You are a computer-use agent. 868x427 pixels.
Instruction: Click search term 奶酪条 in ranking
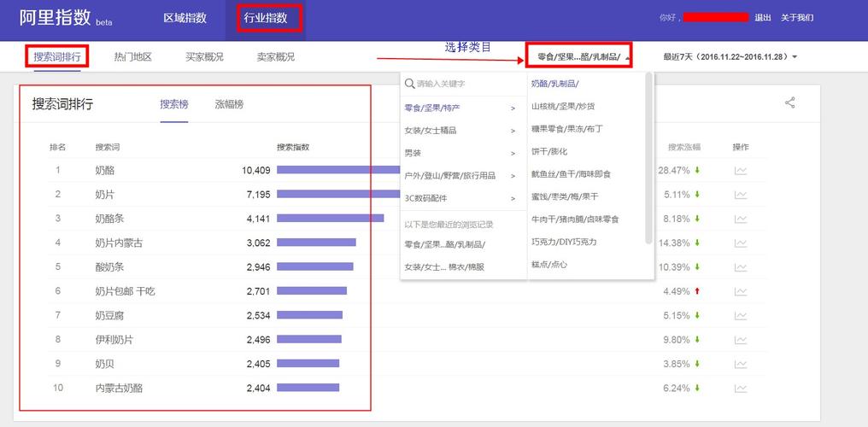point(109,219)
